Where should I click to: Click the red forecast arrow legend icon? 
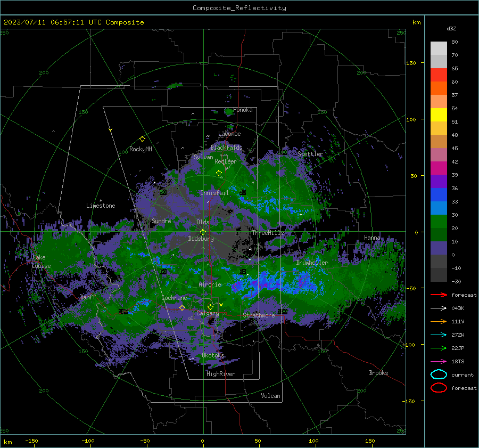(439, 295)
